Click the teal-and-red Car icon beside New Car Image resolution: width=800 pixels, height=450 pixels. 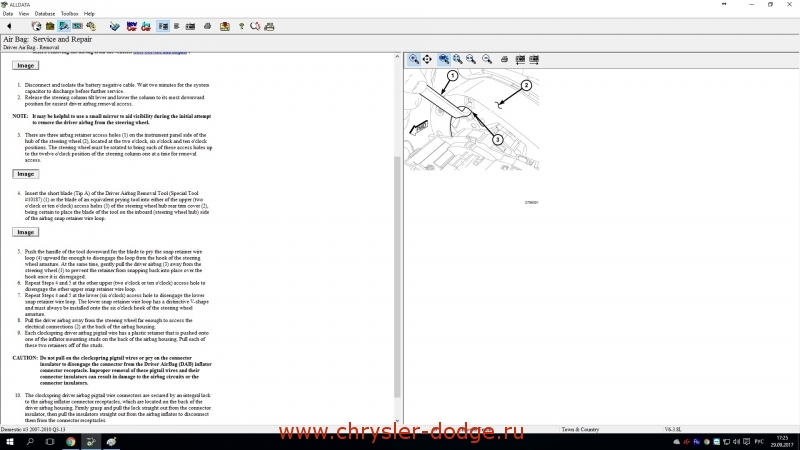146,26
